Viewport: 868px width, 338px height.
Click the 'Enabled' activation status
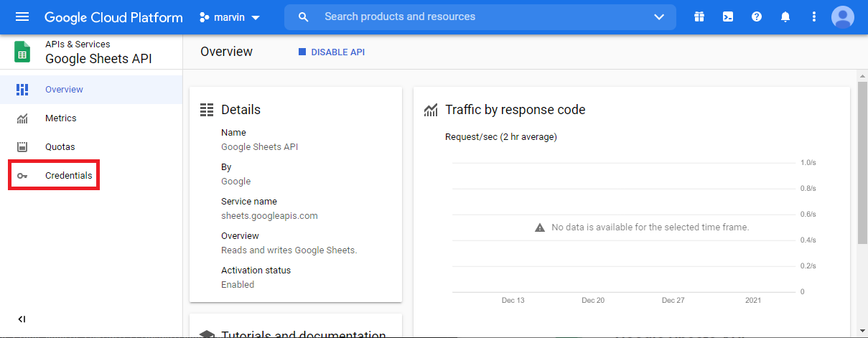click(238, 285)
